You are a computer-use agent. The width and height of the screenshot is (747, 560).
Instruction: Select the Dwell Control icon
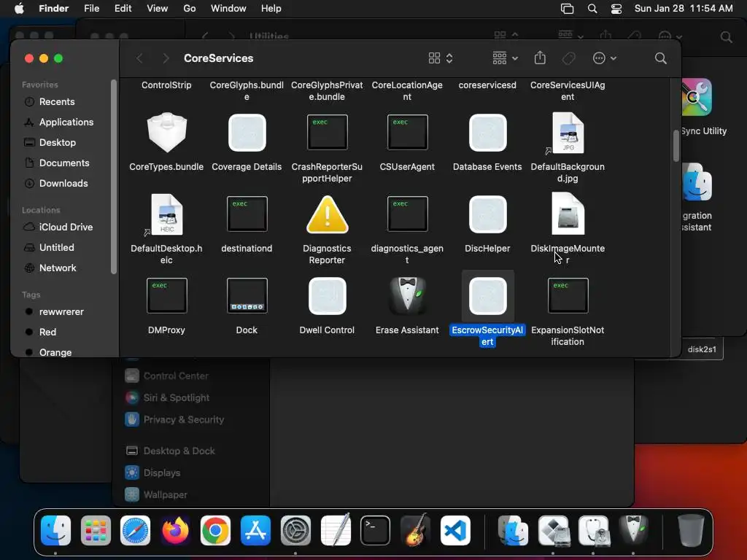click(x=327, y=296)
